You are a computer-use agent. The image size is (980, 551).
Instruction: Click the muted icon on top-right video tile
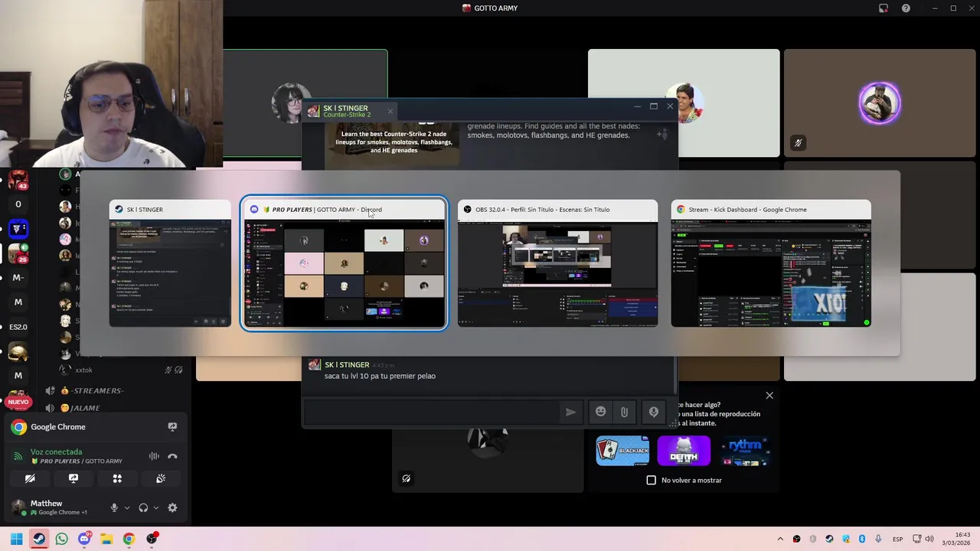[798, 143]
